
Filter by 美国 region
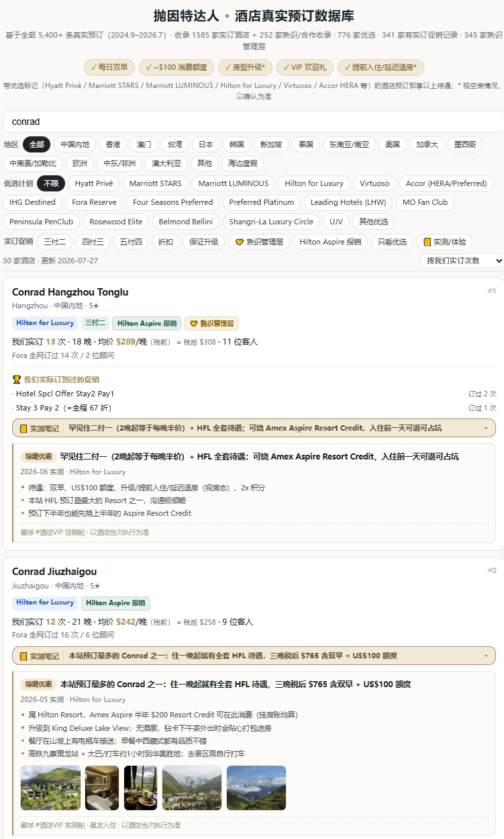(x=393, y=144)
